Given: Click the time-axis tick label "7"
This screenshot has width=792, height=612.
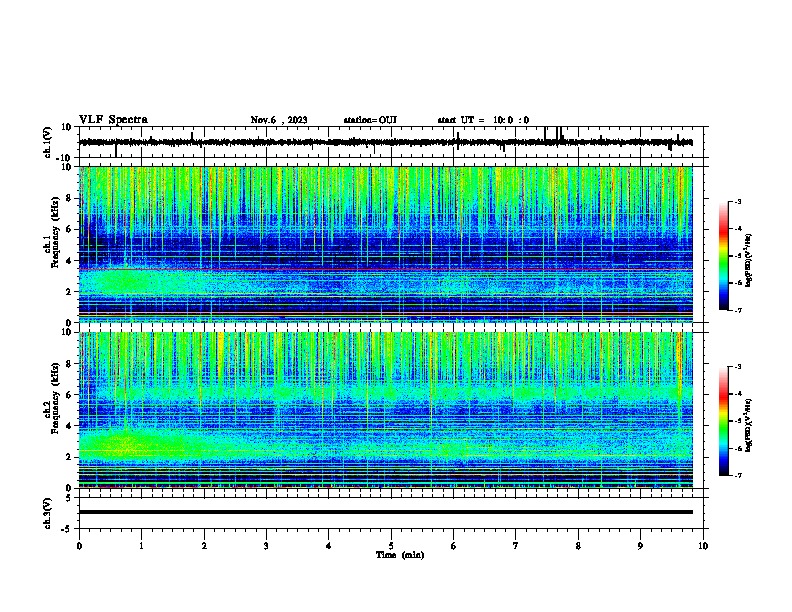Looking at the screenshot, I should pyautogui.click(x=516, y=546).
